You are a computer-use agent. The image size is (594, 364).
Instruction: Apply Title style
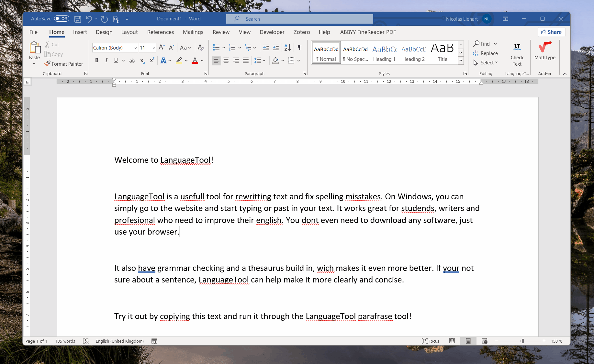point(443,53)
